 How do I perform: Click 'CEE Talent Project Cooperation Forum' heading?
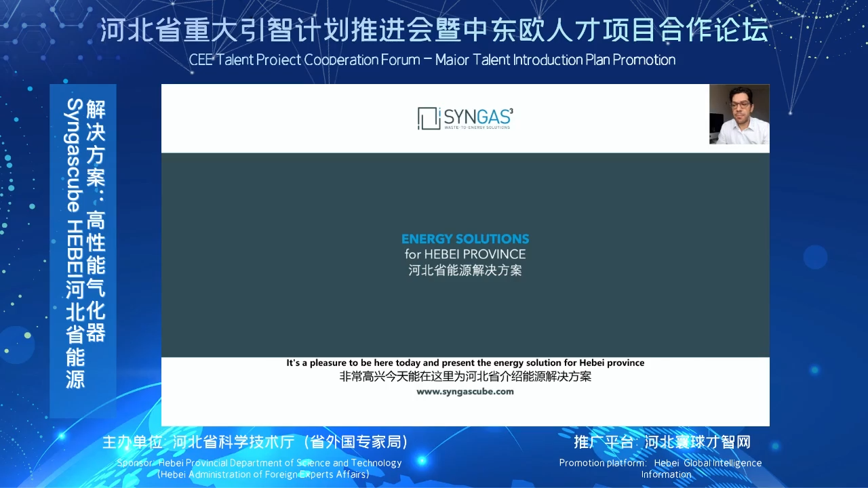432,60
